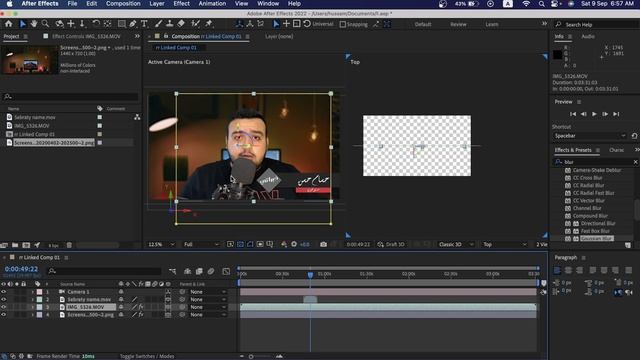Viewport: 640px width, 360px height.
Task: Click Toggle Switches / Modes button
Action: point(147,356)
